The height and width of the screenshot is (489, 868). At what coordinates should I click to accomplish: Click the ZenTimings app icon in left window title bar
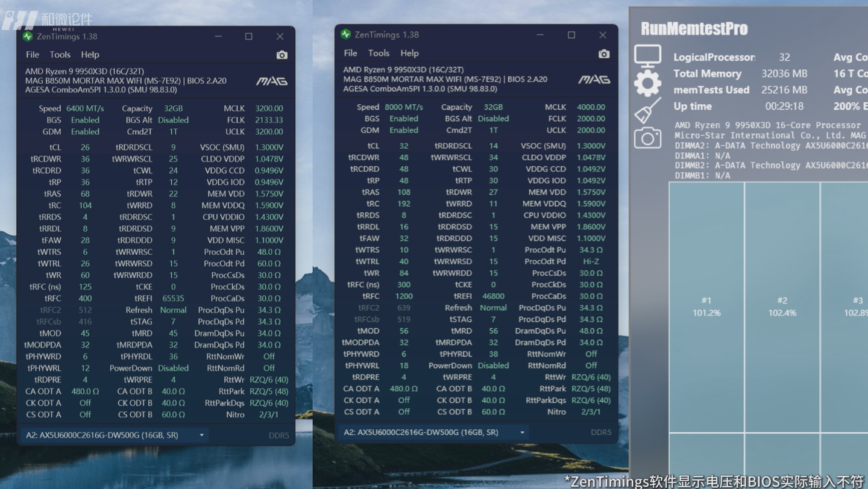pos(28,36)
